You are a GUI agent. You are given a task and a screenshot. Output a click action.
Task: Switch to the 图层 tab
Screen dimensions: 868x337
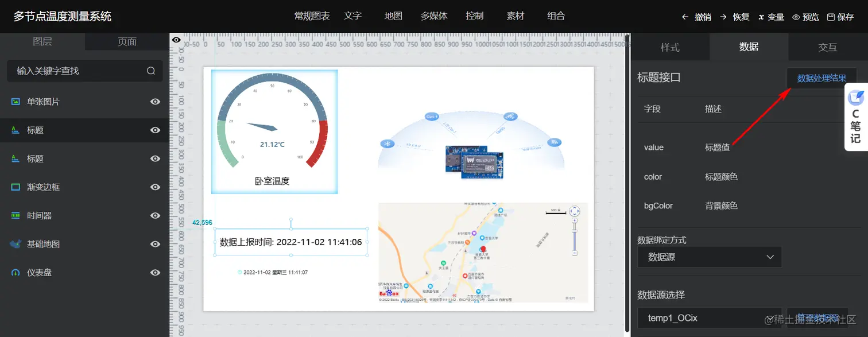click(x=42, y=41)
